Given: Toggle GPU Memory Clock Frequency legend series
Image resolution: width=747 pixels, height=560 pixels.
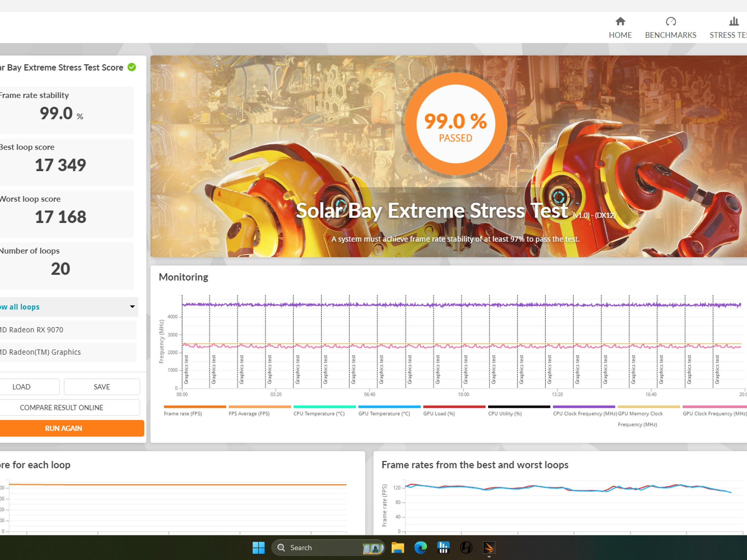Looking at the screenshot, I should coord(649,416).
